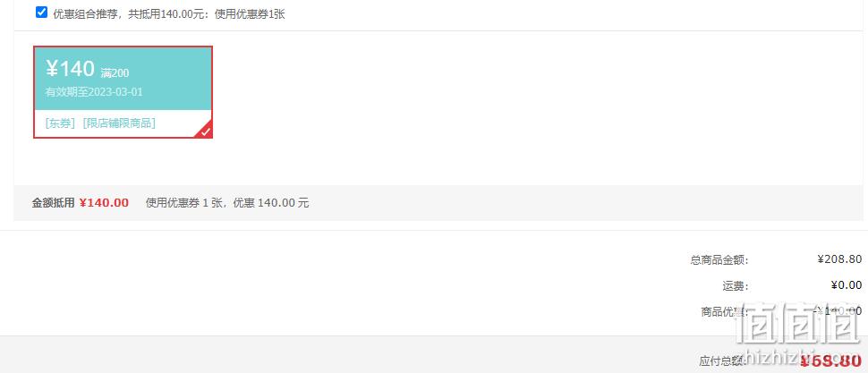Screen dimensions: 868x373
Task: Select the ¥140 coupon card
Action: pos(123,92)
